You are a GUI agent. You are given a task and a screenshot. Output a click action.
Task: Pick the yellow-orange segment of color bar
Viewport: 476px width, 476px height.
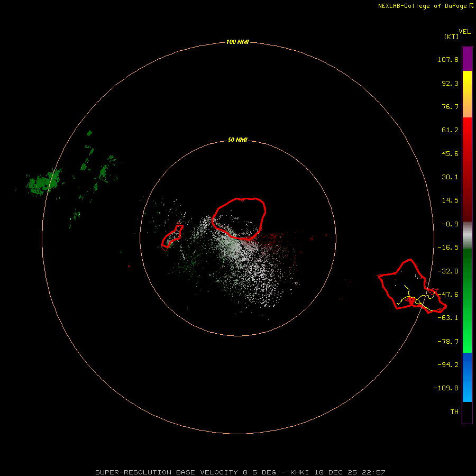[x=467, y=94]
